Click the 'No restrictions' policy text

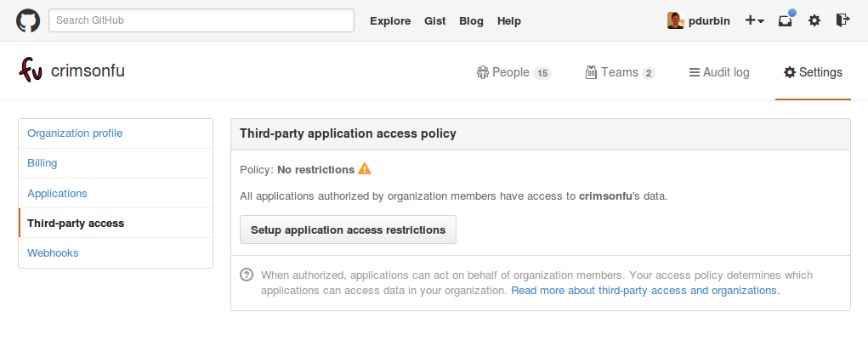pos(315,169)
